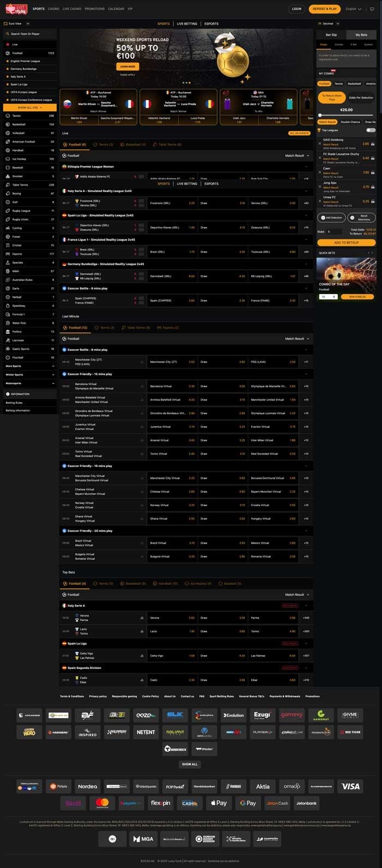Expand the More Sports section
This screenshot has height=868, width=382.
click(x=29, y=366)
